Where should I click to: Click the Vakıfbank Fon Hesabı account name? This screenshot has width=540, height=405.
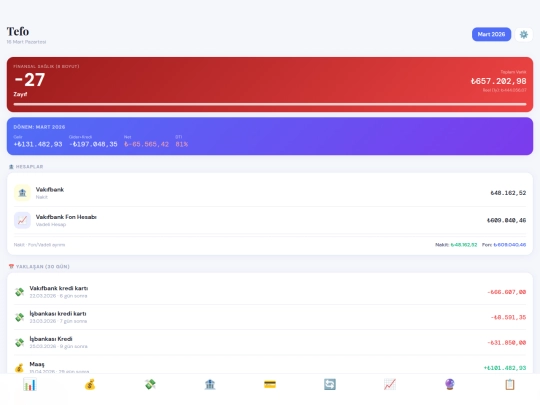tap(66, 217)
